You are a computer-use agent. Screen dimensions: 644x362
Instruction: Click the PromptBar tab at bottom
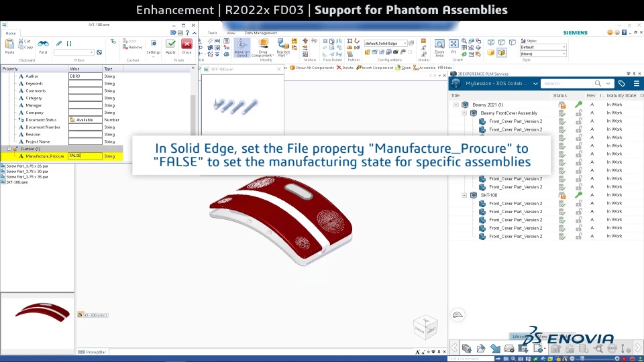click(92, 352)
